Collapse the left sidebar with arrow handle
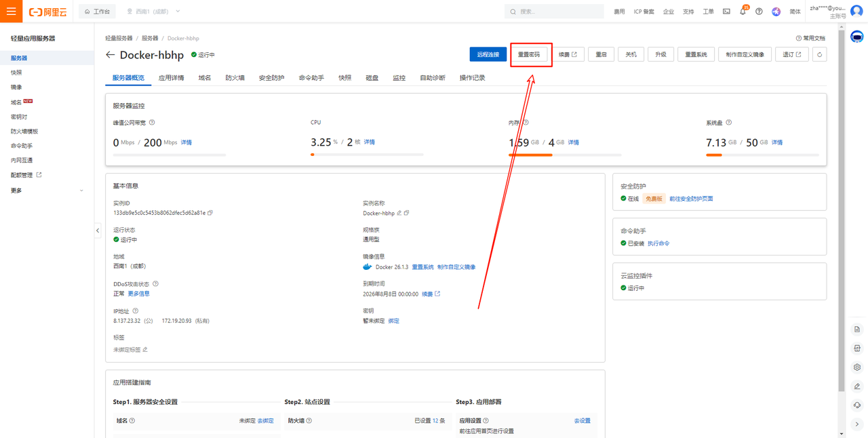868x438 pixels. coord(98,231)
